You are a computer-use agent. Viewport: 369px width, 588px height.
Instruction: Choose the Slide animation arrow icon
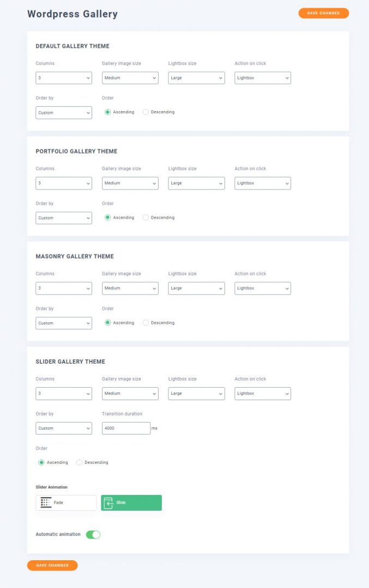click(108, 503)
